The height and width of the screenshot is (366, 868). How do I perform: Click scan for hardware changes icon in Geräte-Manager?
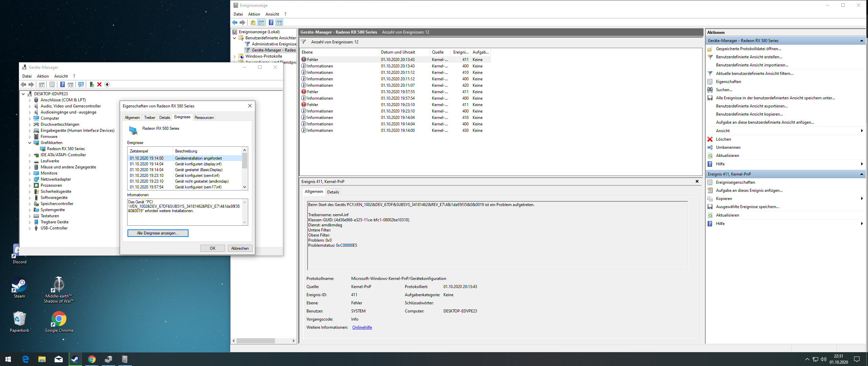click(81, 84)
